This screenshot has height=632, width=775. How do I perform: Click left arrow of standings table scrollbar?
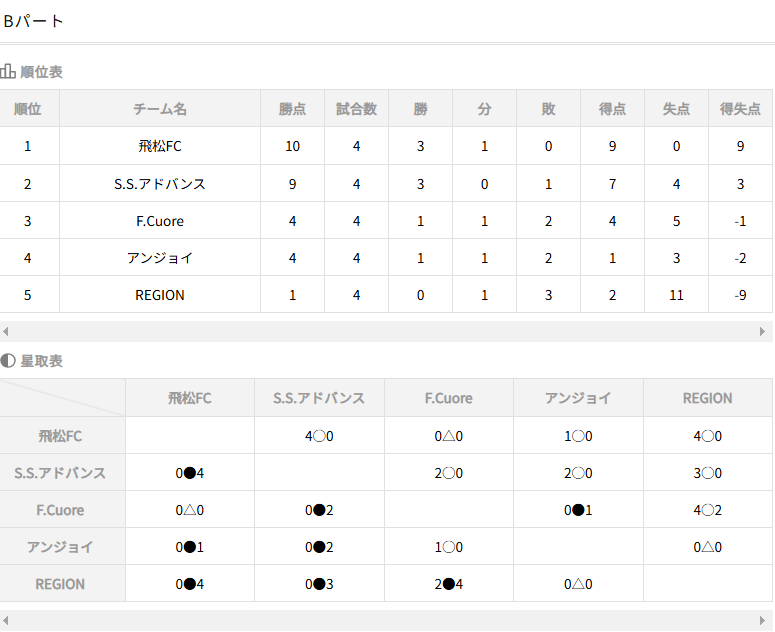click(5, 332)
